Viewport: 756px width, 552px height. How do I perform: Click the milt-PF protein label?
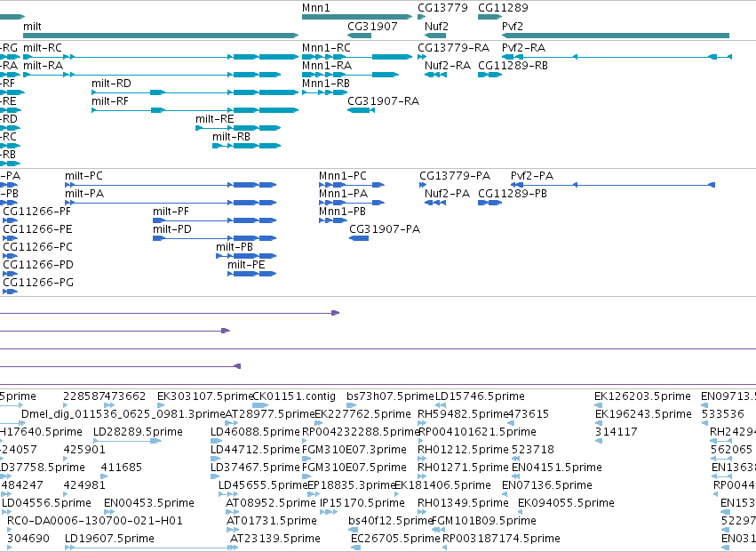[171, 212]
